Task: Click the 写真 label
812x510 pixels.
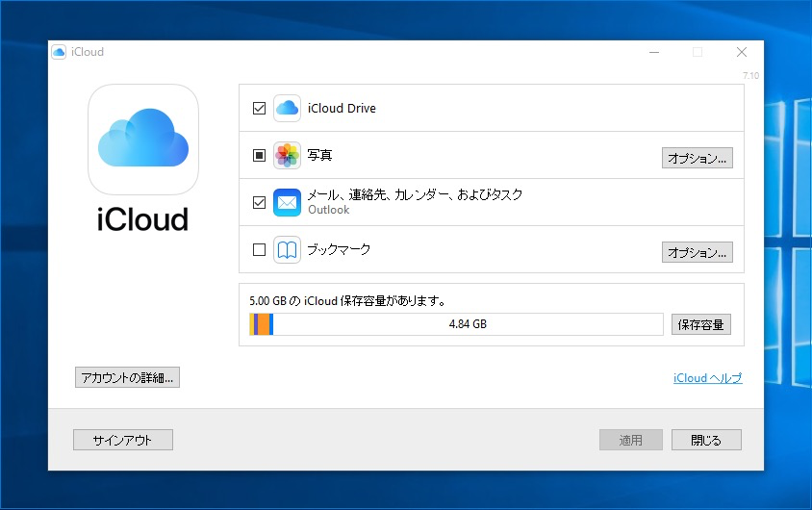Action: (319, 155)
